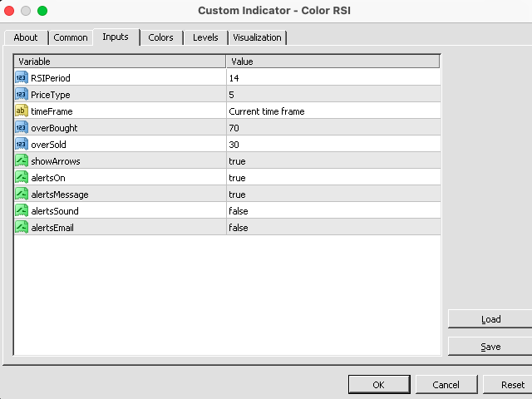532x399 pixels.
Task: Click the overSold integer type icon
Action: tap(22, 144)
